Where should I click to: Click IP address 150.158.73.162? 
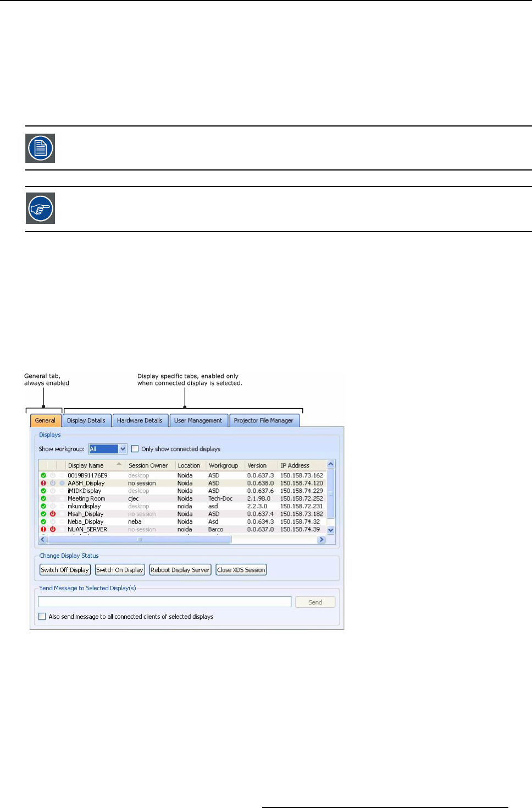pyautogui.click(x=302, y=475)
